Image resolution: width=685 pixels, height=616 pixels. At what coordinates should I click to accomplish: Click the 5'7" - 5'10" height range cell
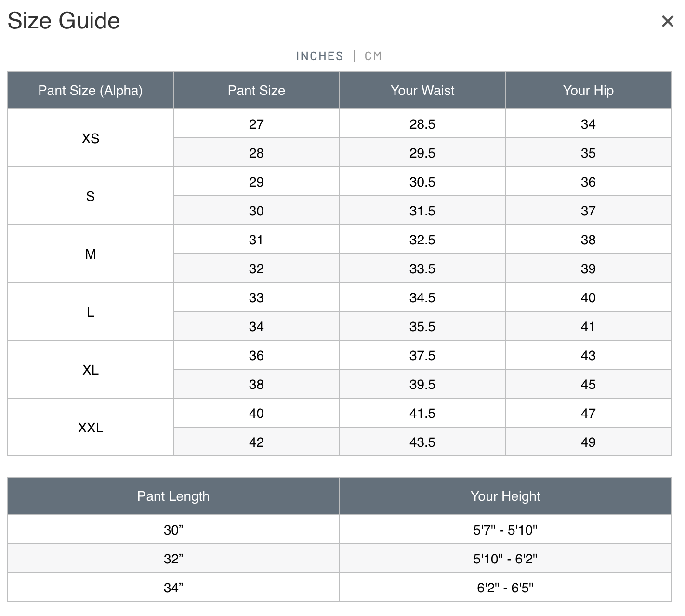(505, 530)
